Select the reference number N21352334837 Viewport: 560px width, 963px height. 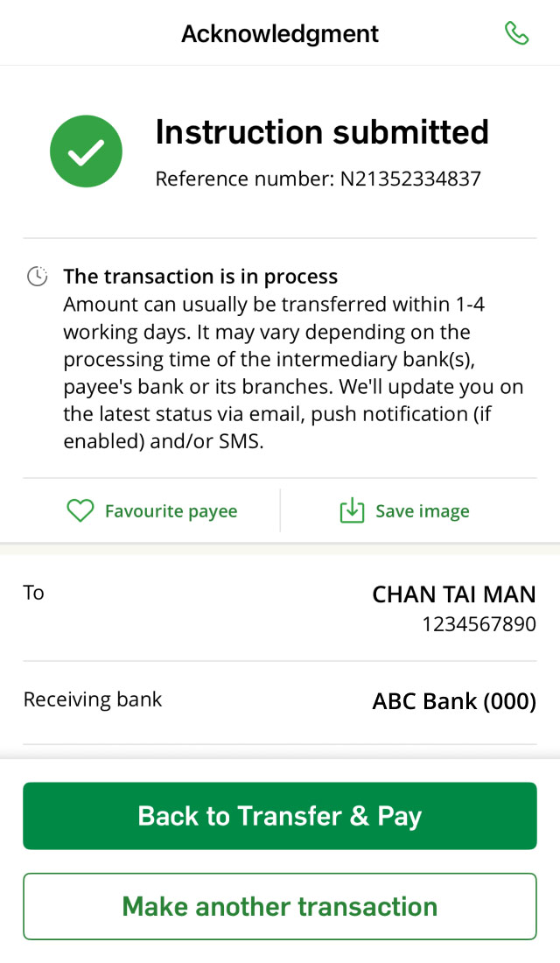click(410, 179)
